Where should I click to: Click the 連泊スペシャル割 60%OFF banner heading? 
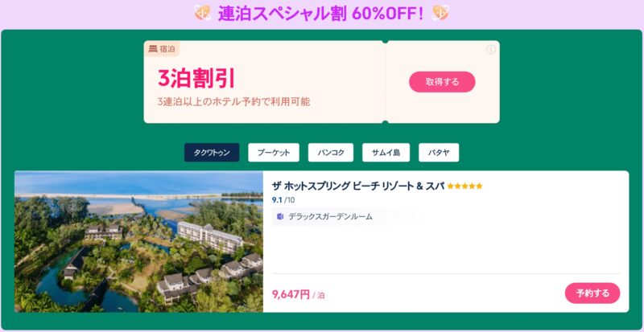(x=320, y=14)
